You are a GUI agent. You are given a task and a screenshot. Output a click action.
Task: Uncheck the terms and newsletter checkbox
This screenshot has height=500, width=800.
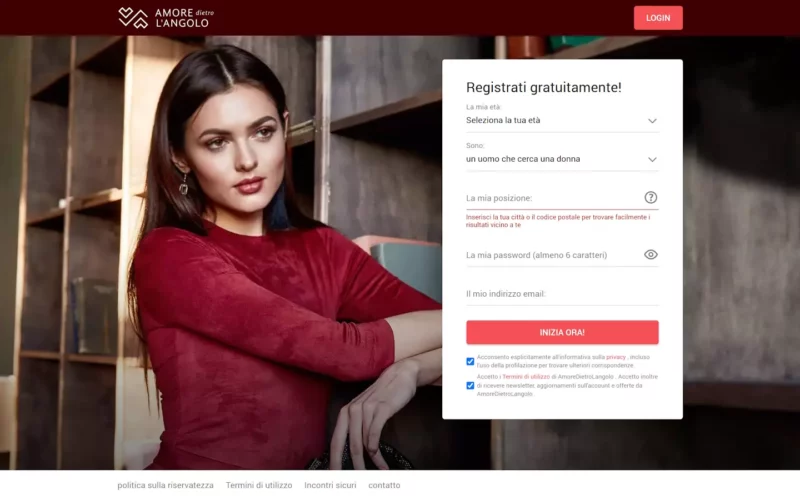470,385
